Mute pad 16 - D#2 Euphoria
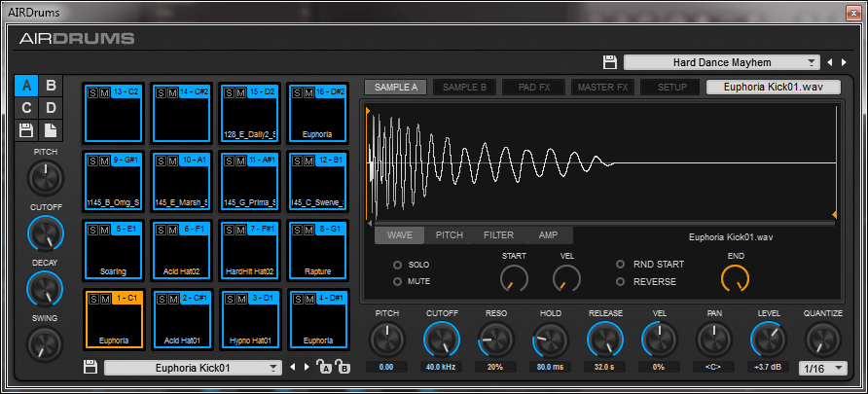 [307, 92]
